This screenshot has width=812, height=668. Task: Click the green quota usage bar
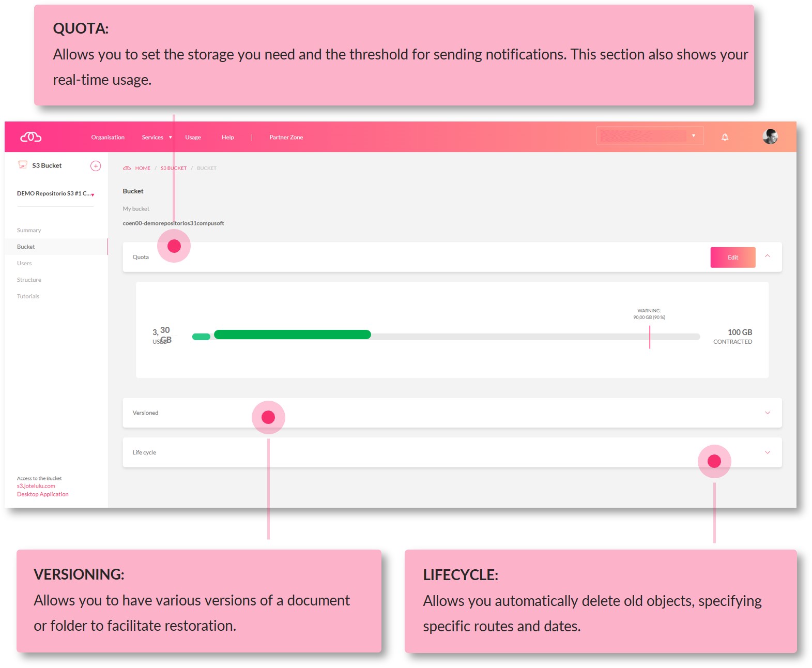tap(292, 335)
